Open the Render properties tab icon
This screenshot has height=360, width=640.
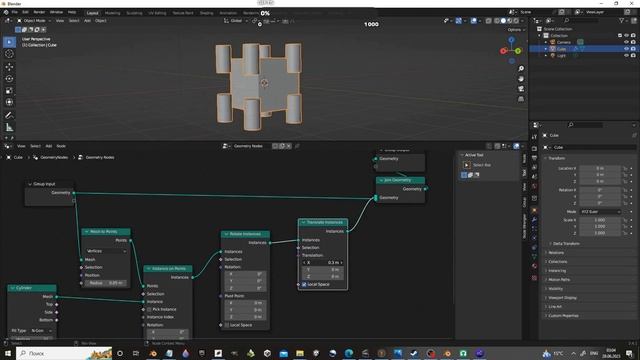pyautogui.click(x=534, y=148)
